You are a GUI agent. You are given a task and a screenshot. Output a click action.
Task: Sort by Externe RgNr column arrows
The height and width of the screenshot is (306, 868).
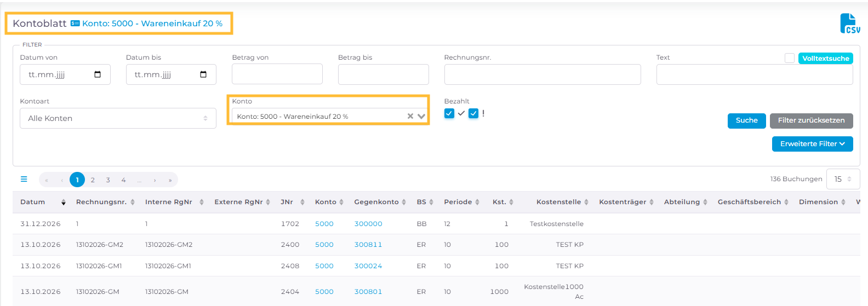pos(268,202)
